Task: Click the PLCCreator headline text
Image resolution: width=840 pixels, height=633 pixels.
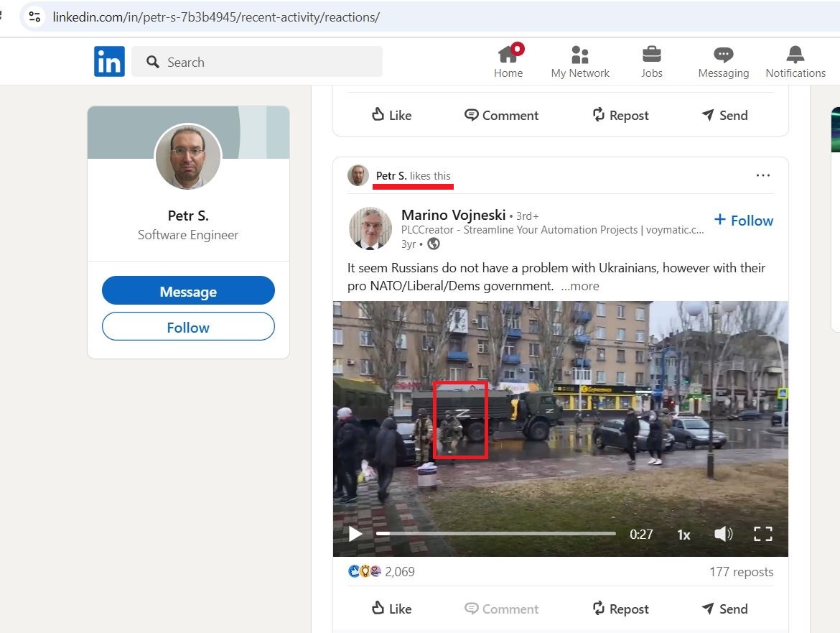Action: pos(552,230)
